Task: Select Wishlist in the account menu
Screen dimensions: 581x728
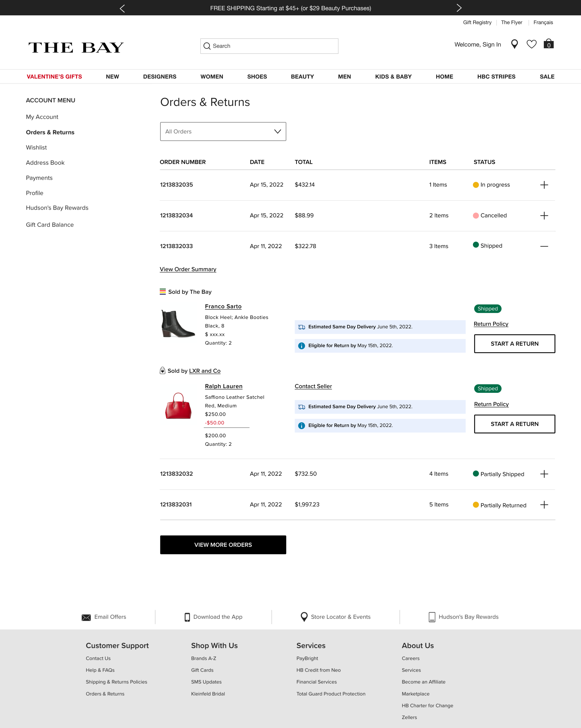Action: (x=36, y=148)
